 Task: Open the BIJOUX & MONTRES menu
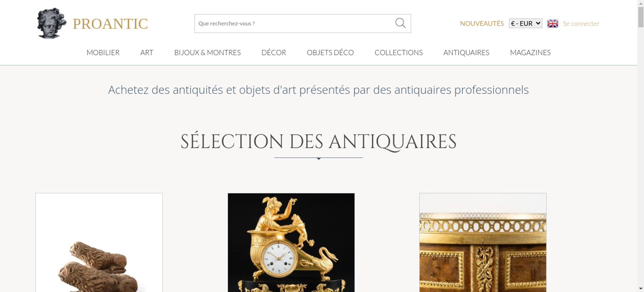pos(207,52)
